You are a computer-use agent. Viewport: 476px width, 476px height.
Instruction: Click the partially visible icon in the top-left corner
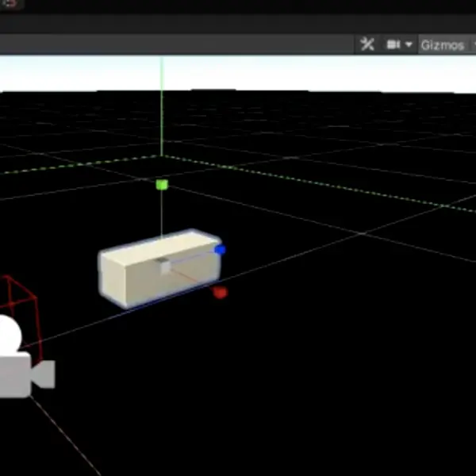coord(10,4)
